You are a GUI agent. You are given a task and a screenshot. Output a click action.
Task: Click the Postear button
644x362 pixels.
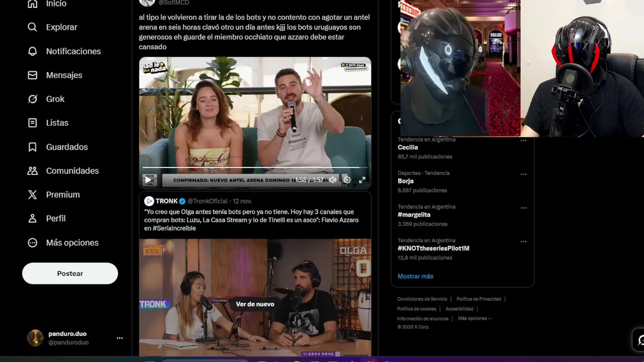[x=70, y=274]
